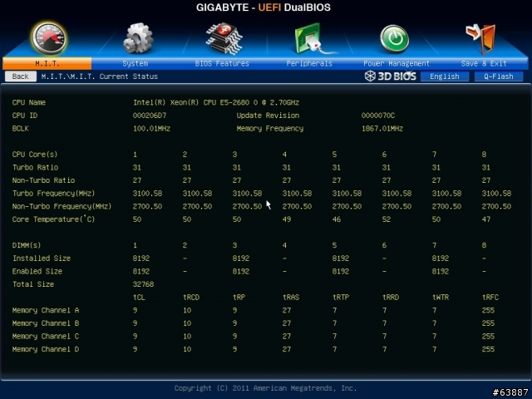Select the DIMM(s) row label
This screenshot has height=399, width=532.
[x=27, y=245]
